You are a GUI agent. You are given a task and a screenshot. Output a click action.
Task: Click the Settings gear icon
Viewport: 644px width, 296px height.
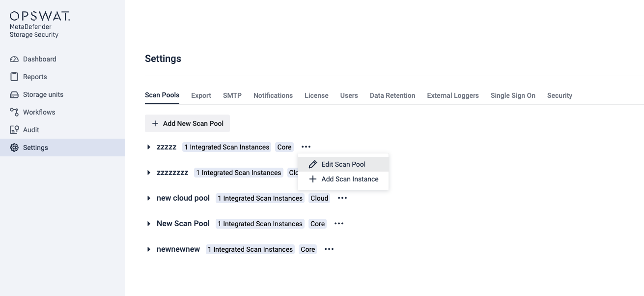pos(14,148)
